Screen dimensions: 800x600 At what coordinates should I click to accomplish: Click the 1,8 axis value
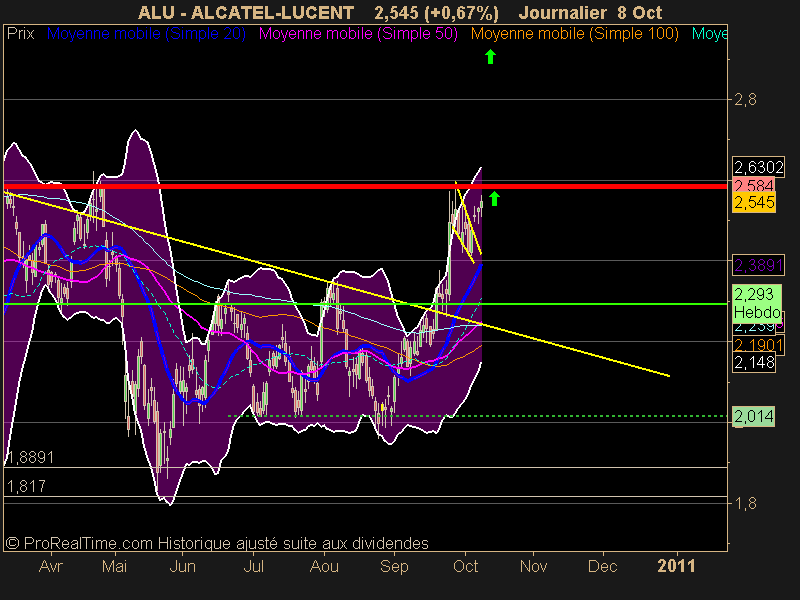[745, 503]
